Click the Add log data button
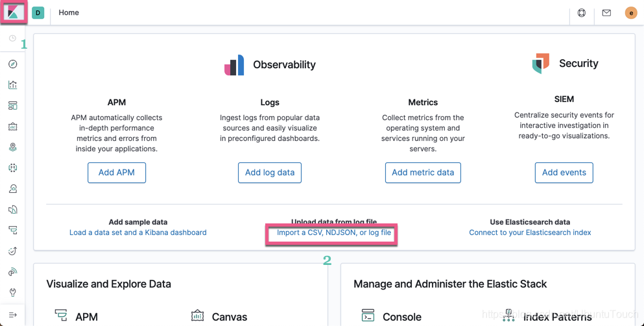 270,173
